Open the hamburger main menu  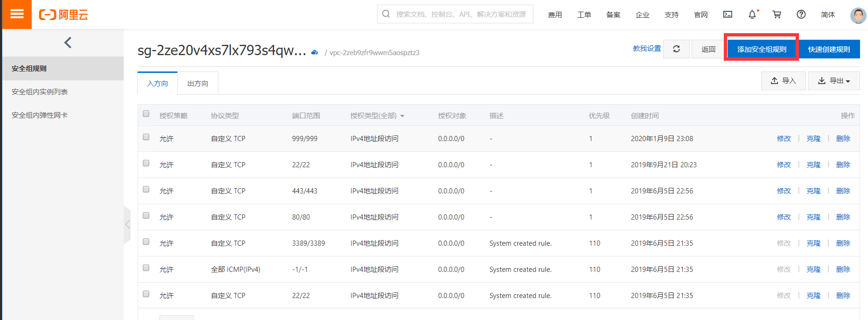(x=17, y=14)
